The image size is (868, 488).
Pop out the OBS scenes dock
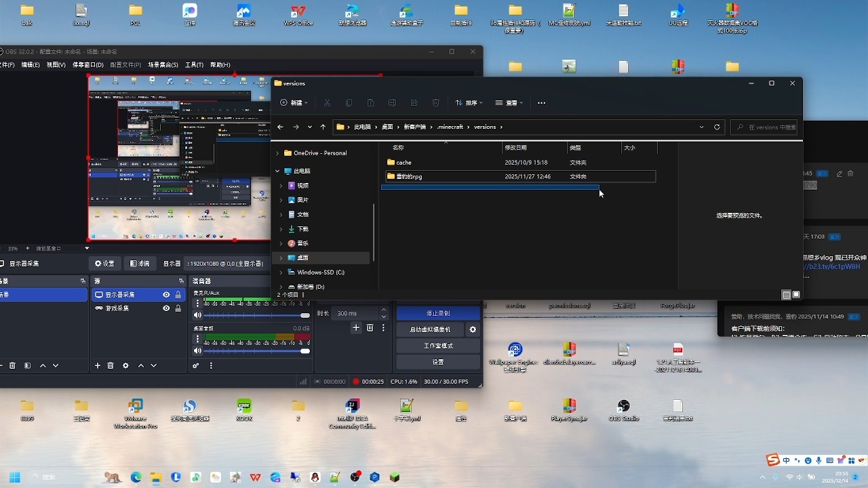(83, 281)
